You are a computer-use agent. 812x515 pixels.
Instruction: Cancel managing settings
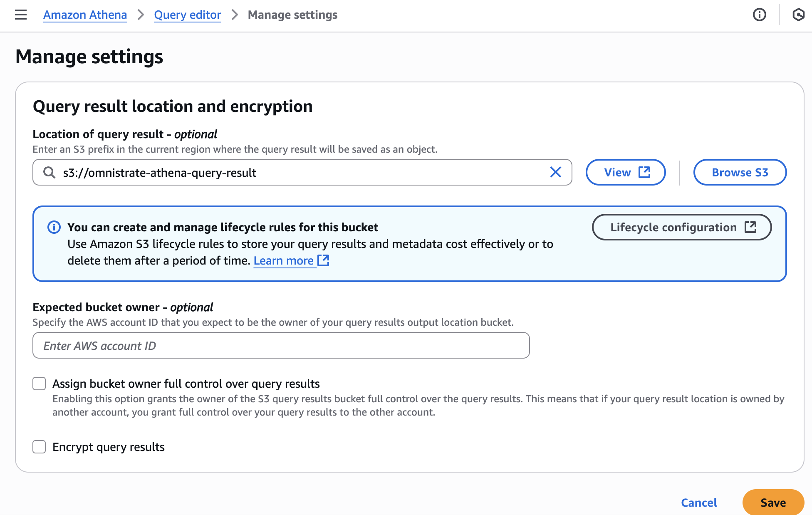tap(699, 503)
